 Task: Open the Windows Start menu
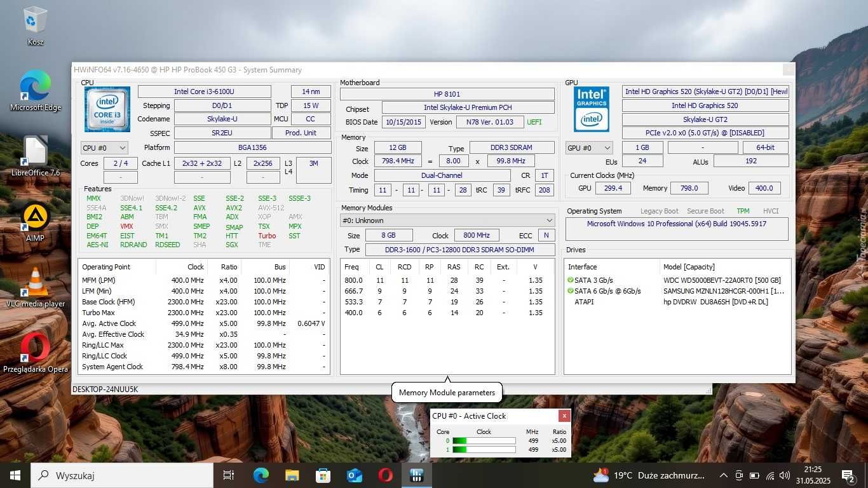tap(15, 475)
